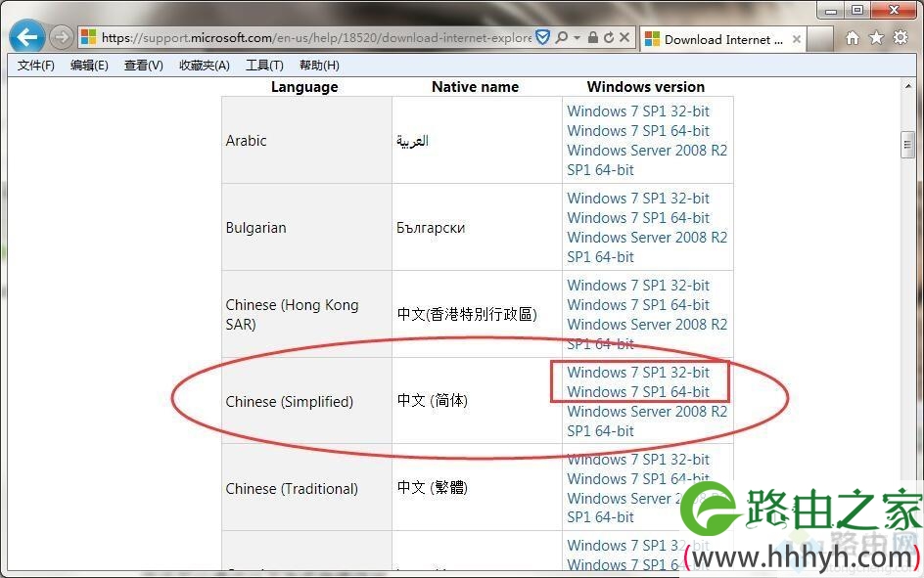Image resolution: width=924 pixels, height=578 pixels.
Task: Click the Language column header
Action: (x=304, y=87)
